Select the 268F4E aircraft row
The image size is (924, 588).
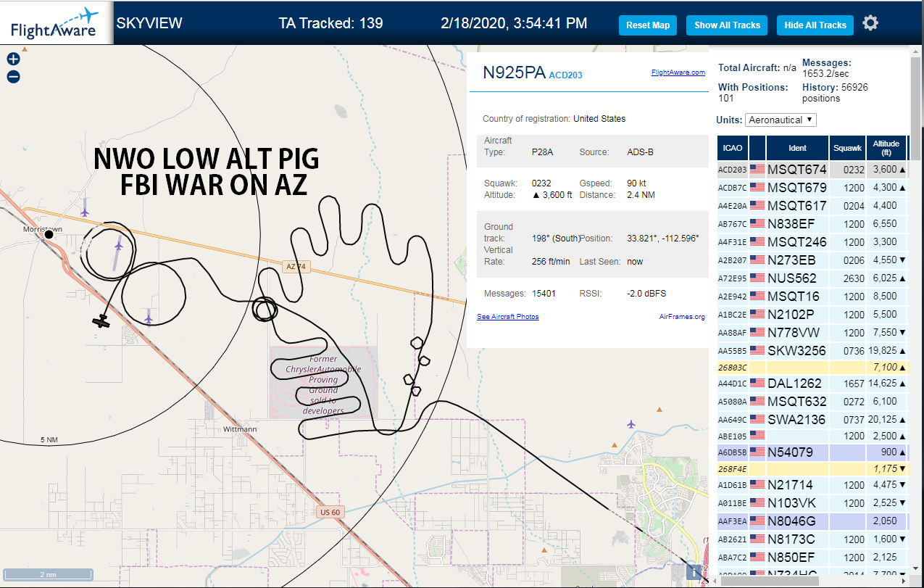click(x=812, y=469)
